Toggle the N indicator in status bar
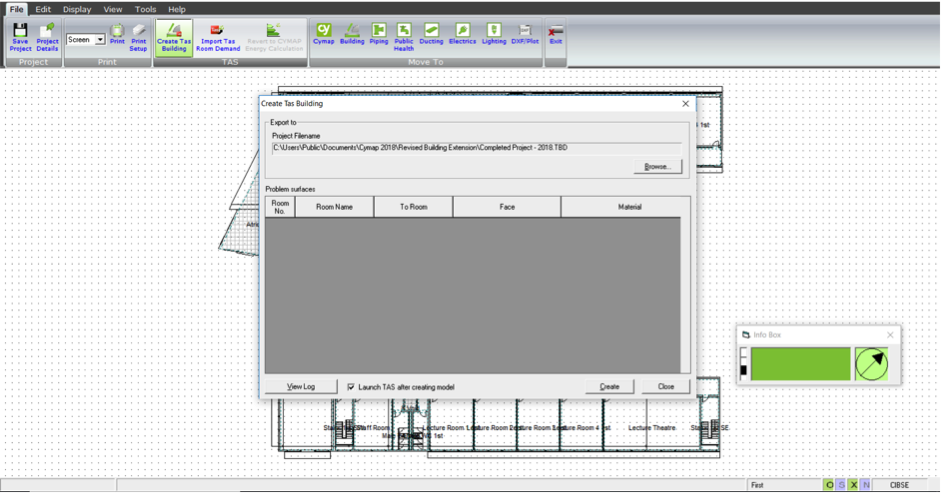The height and width of the screenshot is (493, 941). [865, 485]
